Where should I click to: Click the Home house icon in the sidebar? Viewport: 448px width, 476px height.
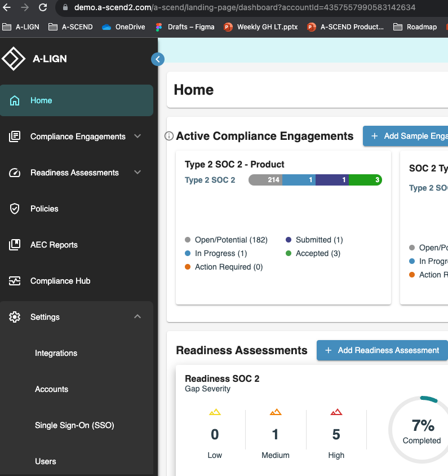(x=15, y=100)
